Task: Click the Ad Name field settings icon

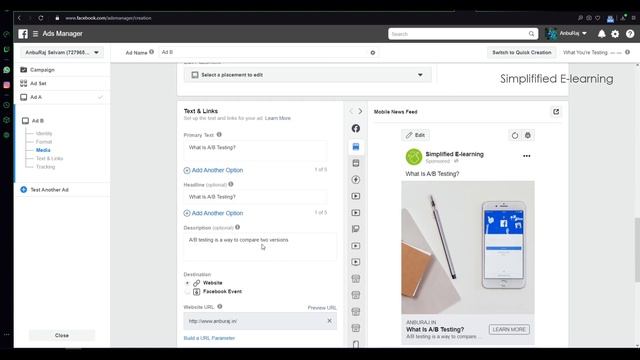Action: tap(373, 53)
